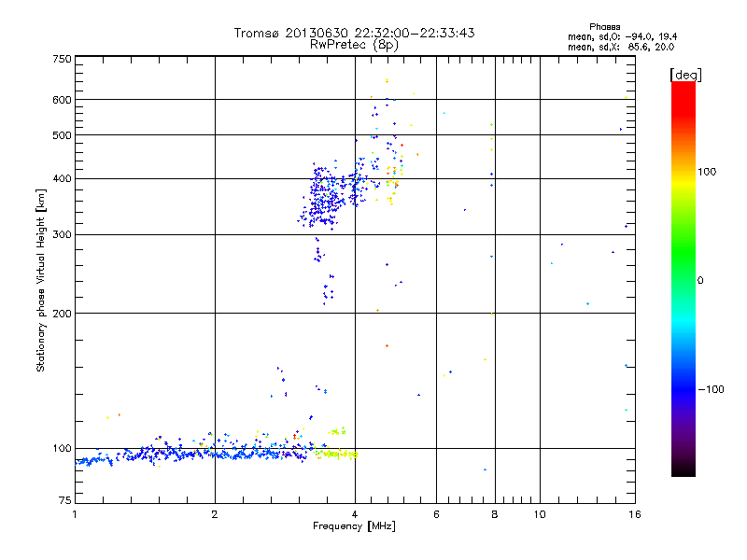
Task: Click the 'Stationary phase Virtual Height [km]' label
Action: click(41, 281)
